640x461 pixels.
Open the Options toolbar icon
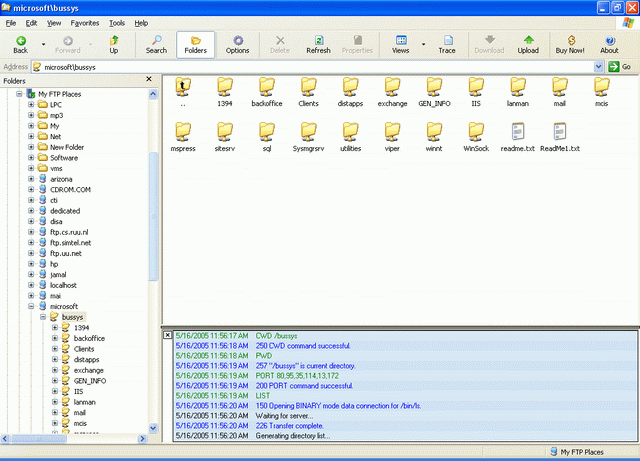237,44
